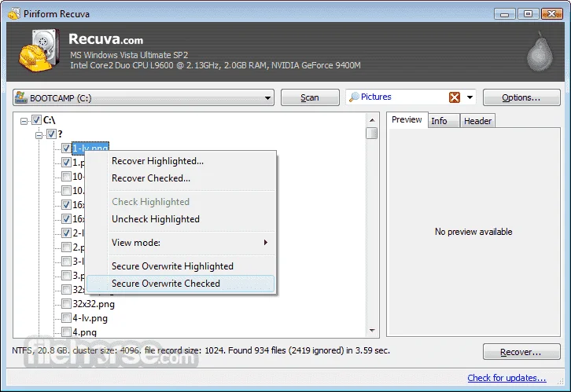Click the Recuva title bar app icon

(x=14, y=13)
